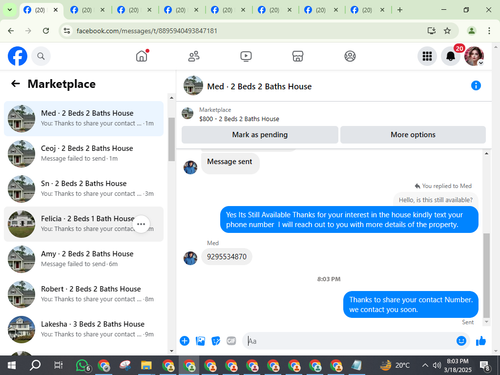
Task: Click the More options button
Action: click(x=413, y=135)
